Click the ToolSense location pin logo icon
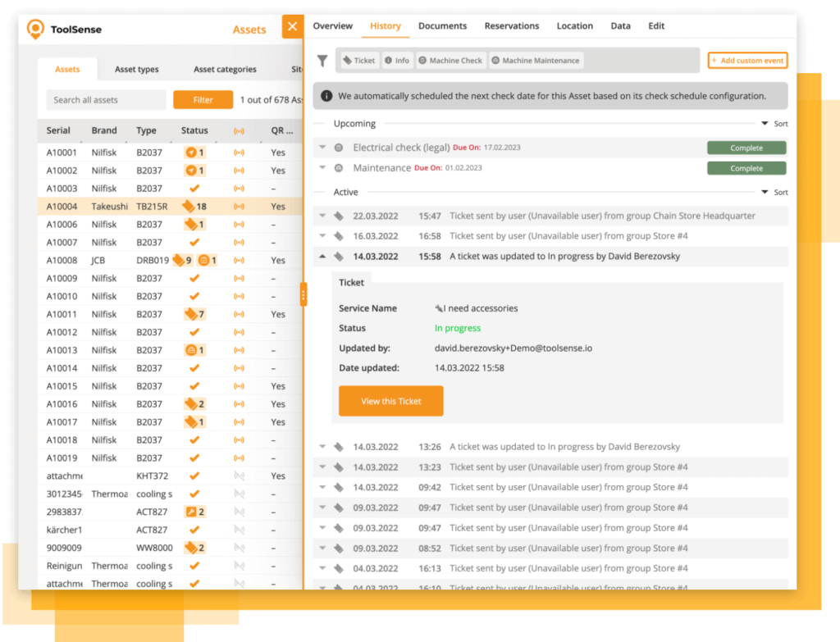The image size is (840, 642). click(x=34, y=29)
